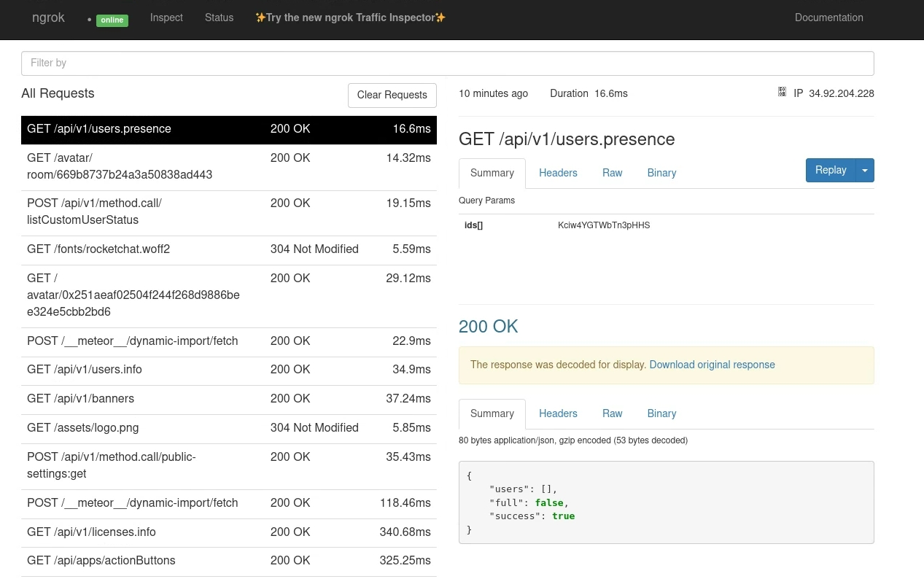Open the Documentation link
924x579 pixels.
click(x=828, y=18)
